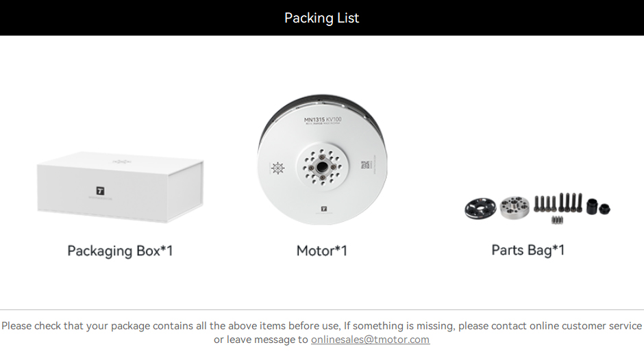The width and height of the screenshot is (644, 356).
Task: Click the ship wheel icon on motor
Action: (x=278, y=168)
